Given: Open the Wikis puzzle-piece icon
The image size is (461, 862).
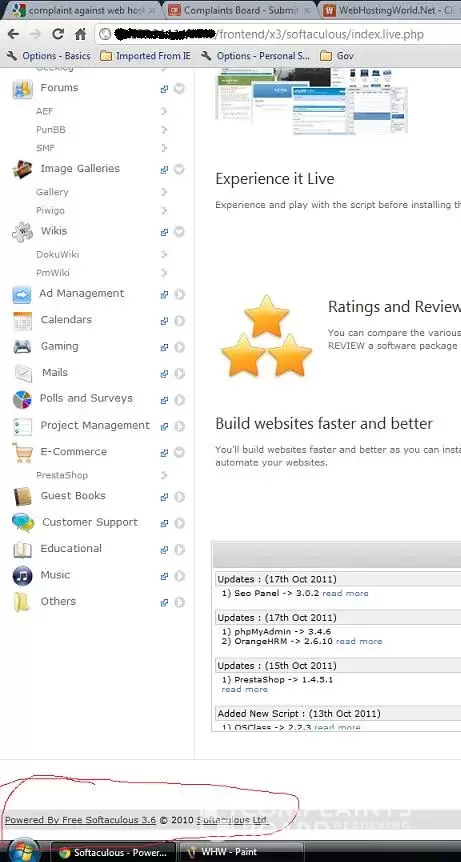Looking at the screenshot, I should 23,231.
